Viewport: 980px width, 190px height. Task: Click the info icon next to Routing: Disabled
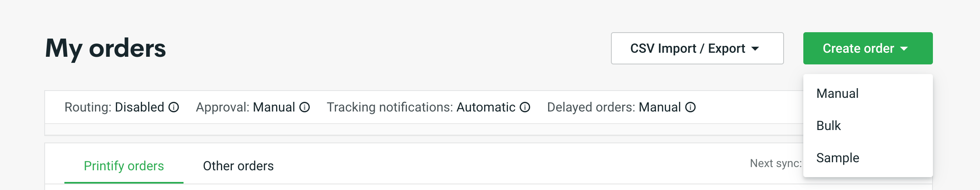tap(173, 107)
